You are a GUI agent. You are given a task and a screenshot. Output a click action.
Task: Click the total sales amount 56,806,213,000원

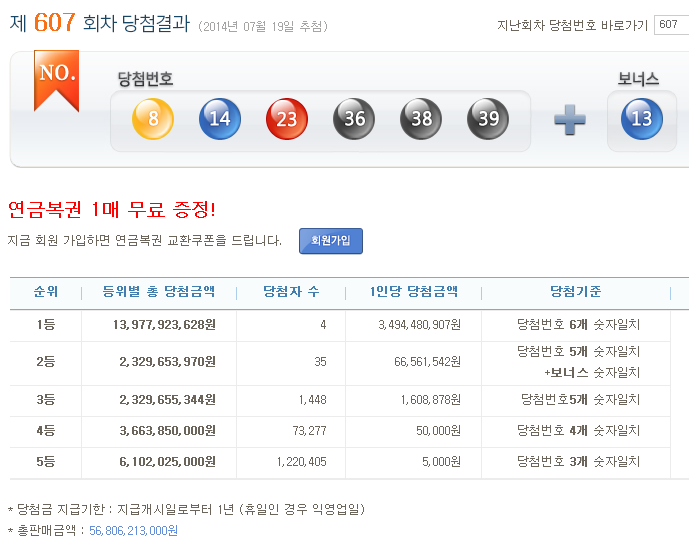point(134,530)
